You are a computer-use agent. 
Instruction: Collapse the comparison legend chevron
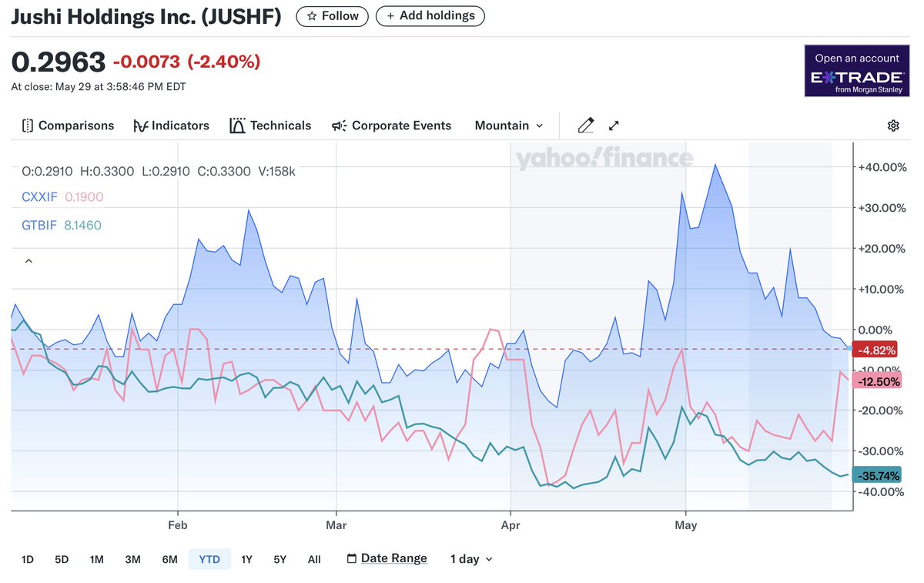28,262
